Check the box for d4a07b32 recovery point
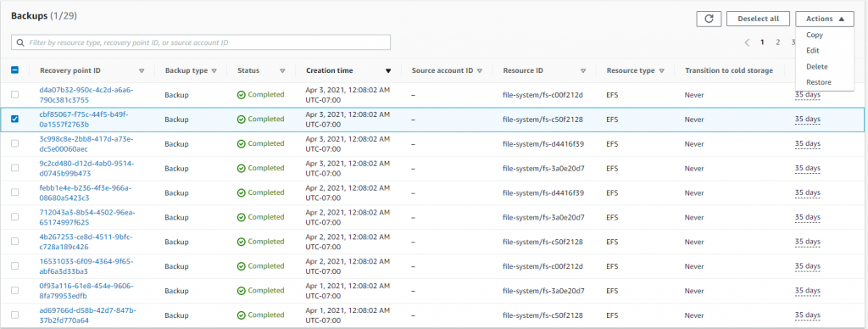Screen dimensions: 868x329 15,95
